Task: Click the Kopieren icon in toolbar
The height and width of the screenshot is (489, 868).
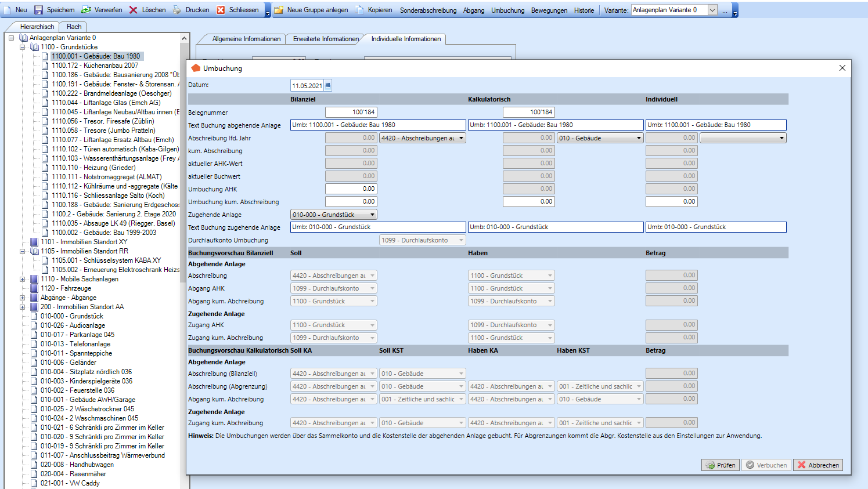Action: (x=359, y=10)
